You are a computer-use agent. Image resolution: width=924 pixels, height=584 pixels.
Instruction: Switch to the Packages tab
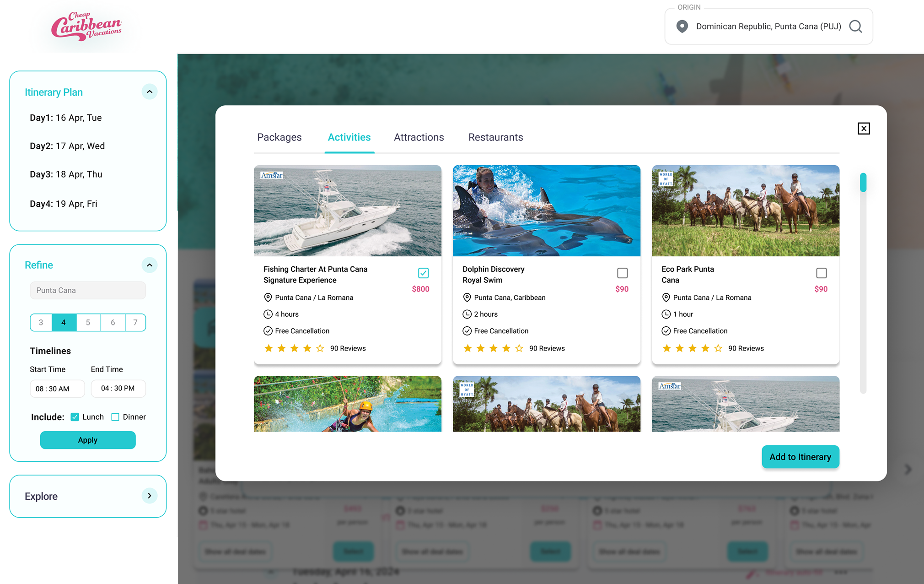279,137
